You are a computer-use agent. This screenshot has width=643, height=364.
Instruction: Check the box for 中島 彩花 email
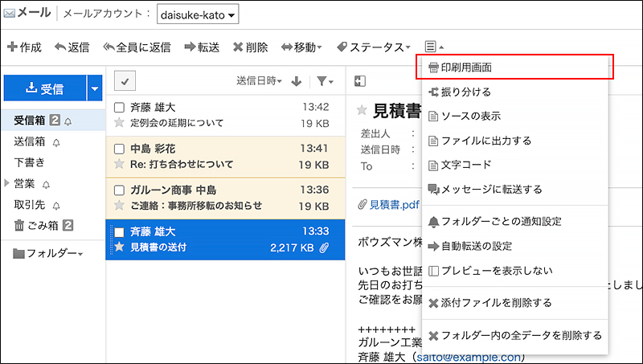(x=119, y=149)
